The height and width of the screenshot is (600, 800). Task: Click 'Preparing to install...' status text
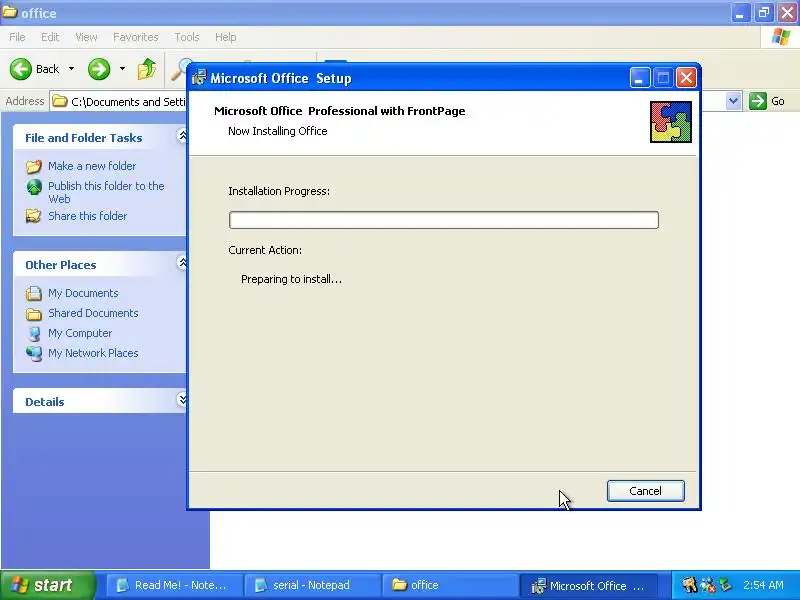pyautogui.click(x=291, y=279)
